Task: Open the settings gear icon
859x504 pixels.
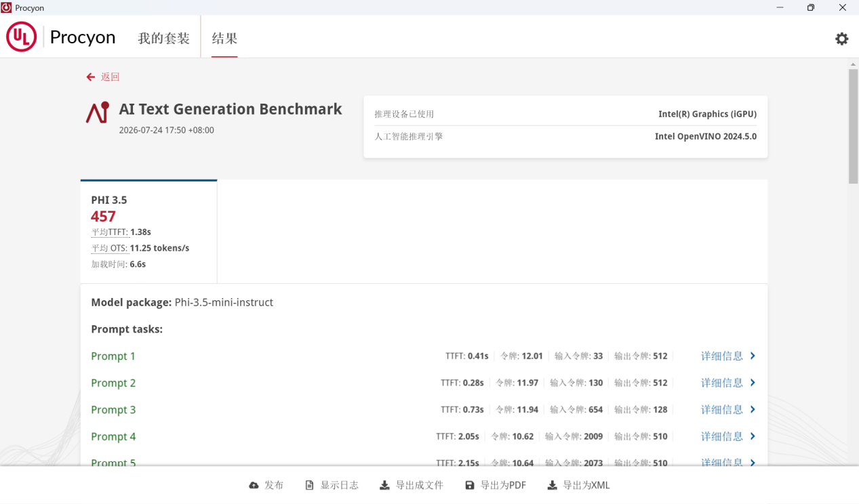Action: click(x=841, y=39)
